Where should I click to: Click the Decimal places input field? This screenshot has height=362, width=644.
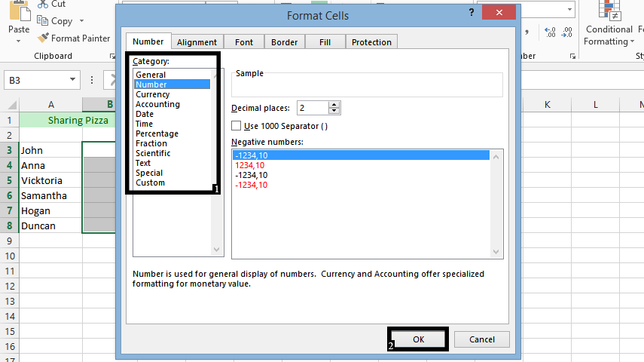pyautogui.click(x=313, y=108)
